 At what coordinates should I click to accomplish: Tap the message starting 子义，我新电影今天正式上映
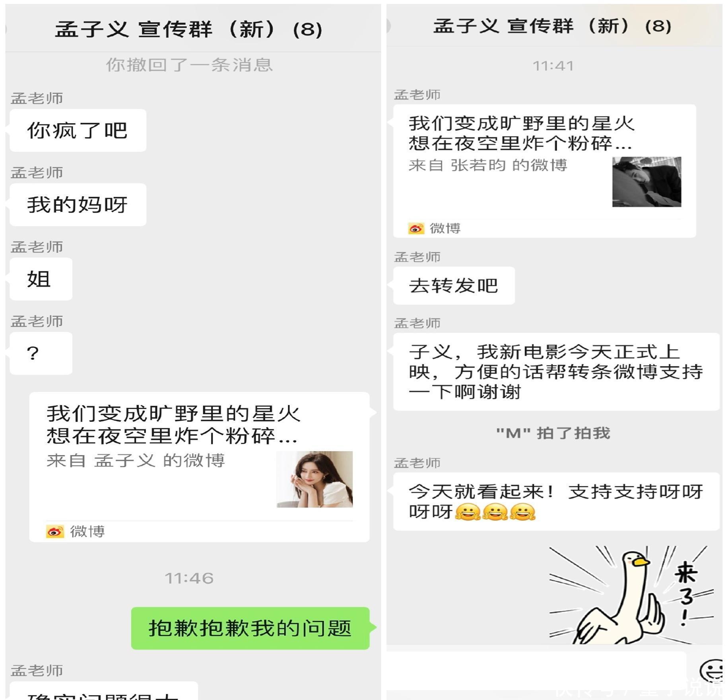click(x=556, y=372)
